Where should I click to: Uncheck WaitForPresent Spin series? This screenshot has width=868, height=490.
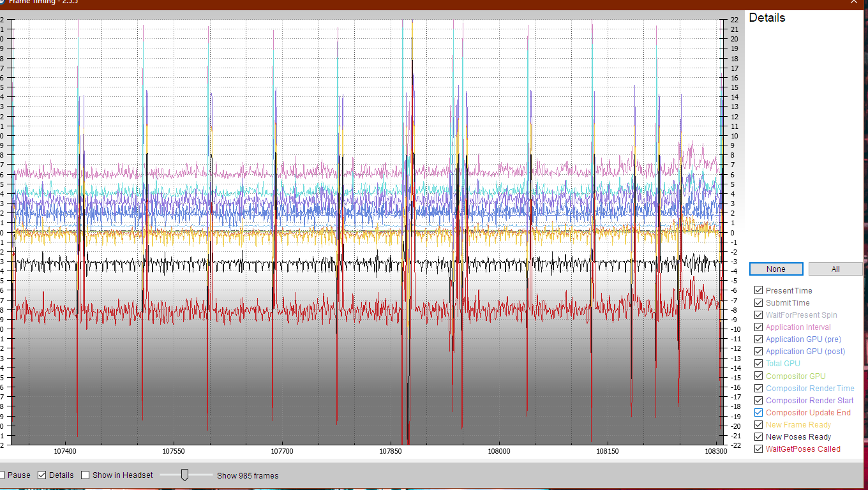(758, 315)
